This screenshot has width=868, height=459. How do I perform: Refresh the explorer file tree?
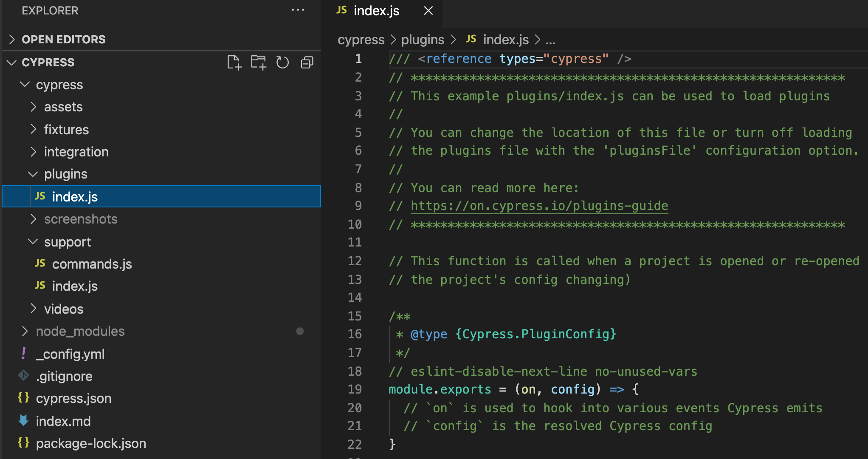tap(282, 62)
